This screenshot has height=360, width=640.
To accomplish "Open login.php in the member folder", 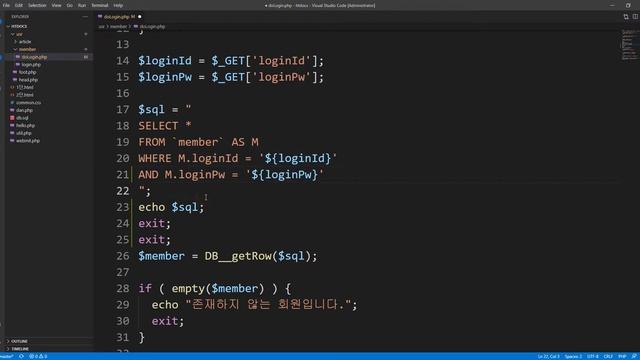I will pyautogui.click(x=31, y=64).
